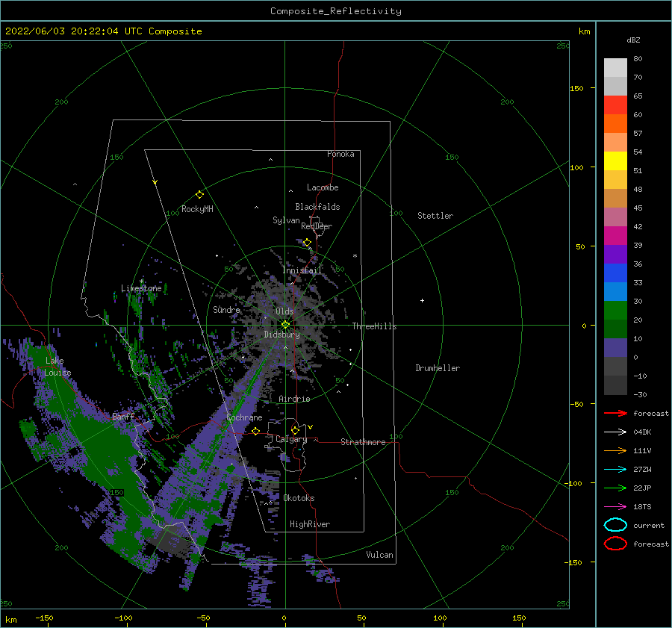Click the magenta 18TS arrow in legend
This screenshot has width=672, height=628.
(x=615, y=507)
